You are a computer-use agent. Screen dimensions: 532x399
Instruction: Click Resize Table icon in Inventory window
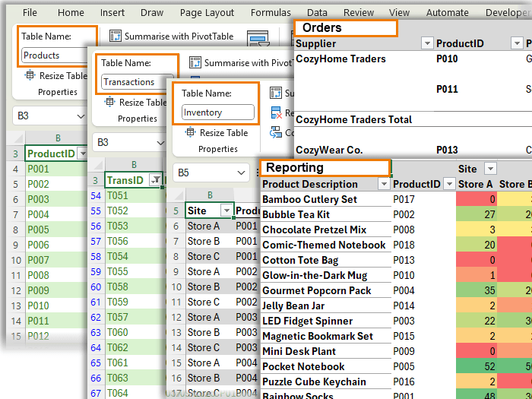click(190, 132)
